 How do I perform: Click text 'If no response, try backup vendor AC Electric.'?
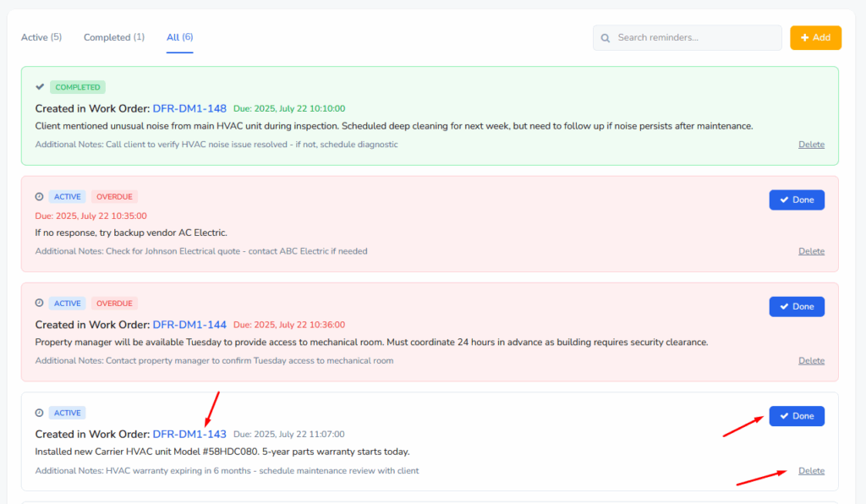[131, 233]
